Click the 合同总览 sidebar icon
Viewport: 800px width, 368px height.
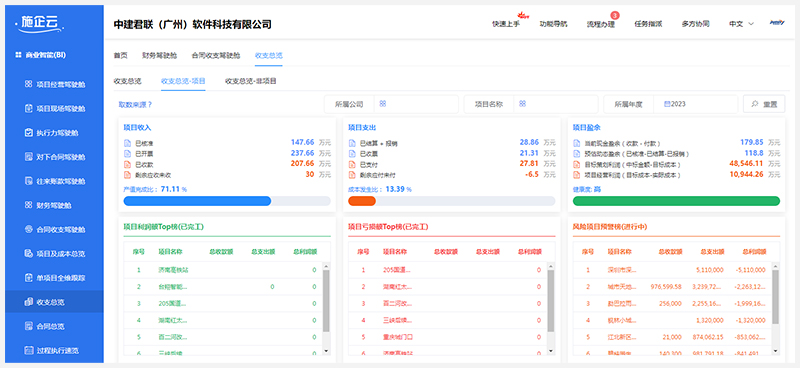coord(29,326)
